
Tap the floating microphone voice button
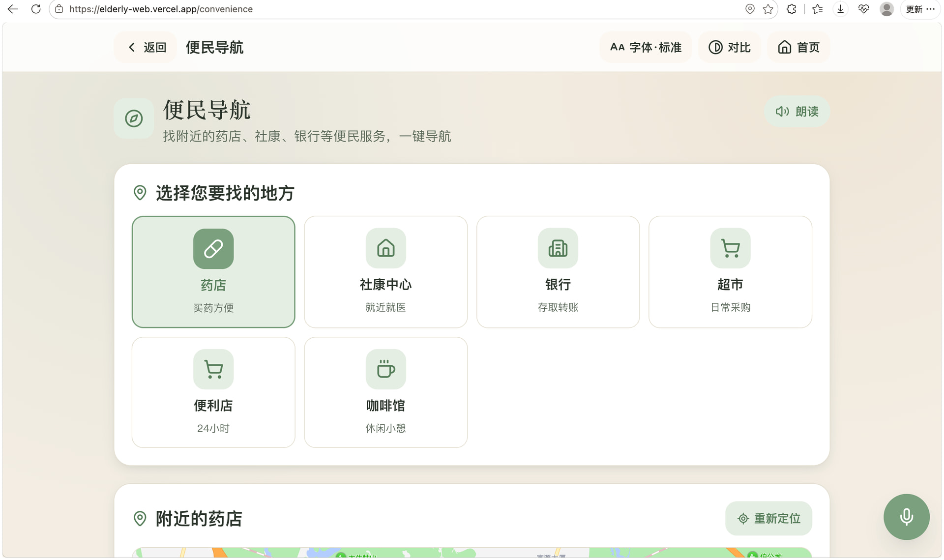click(906, 517)
